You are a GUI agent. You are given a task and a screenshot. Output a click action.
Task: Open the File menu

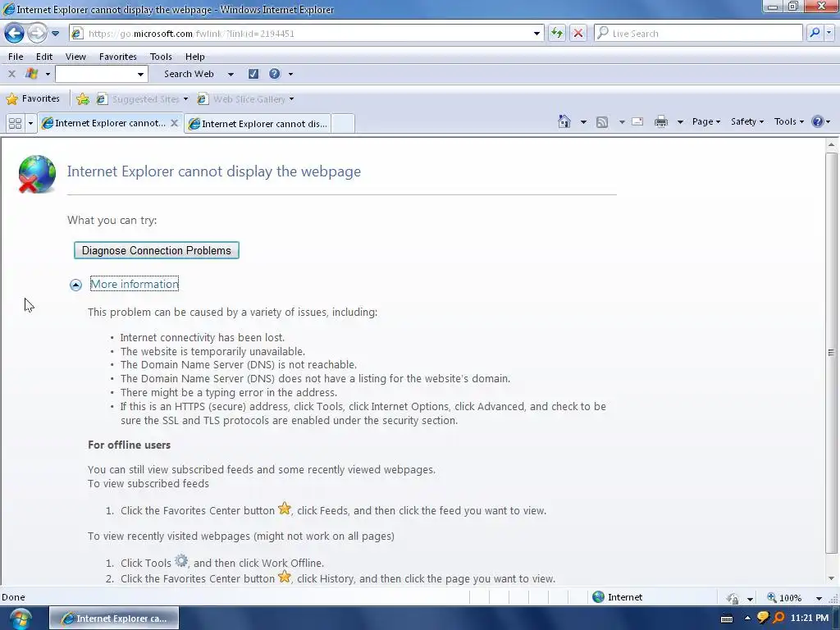tap(16, 57)
